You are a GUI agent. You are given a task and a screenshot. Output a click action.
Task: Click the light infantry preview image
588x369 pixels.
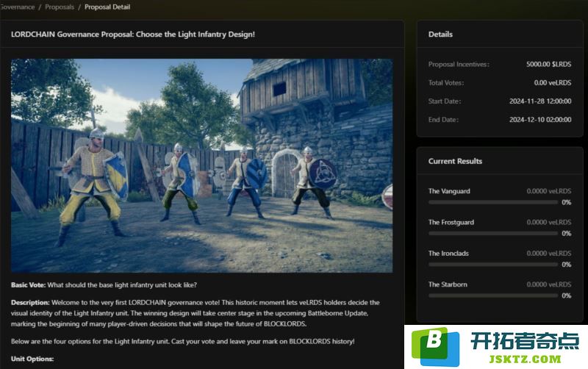[x=201, y=165]
